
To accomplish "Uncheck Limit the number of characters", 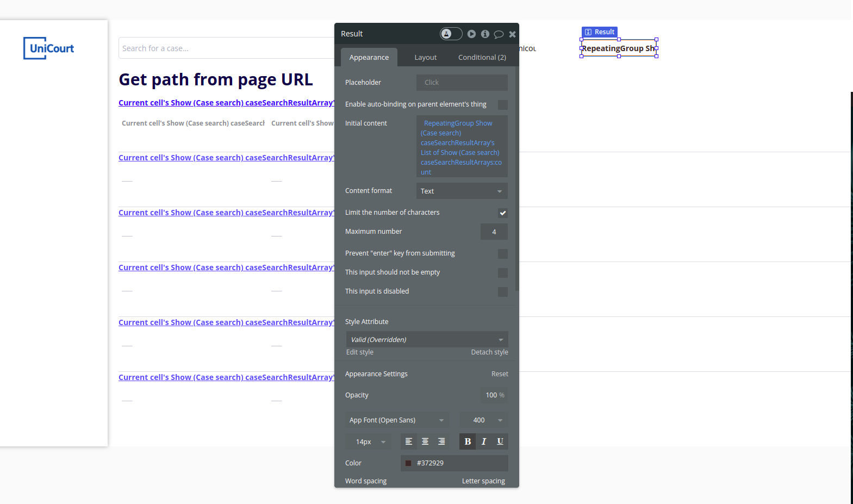I will [503, 213].
